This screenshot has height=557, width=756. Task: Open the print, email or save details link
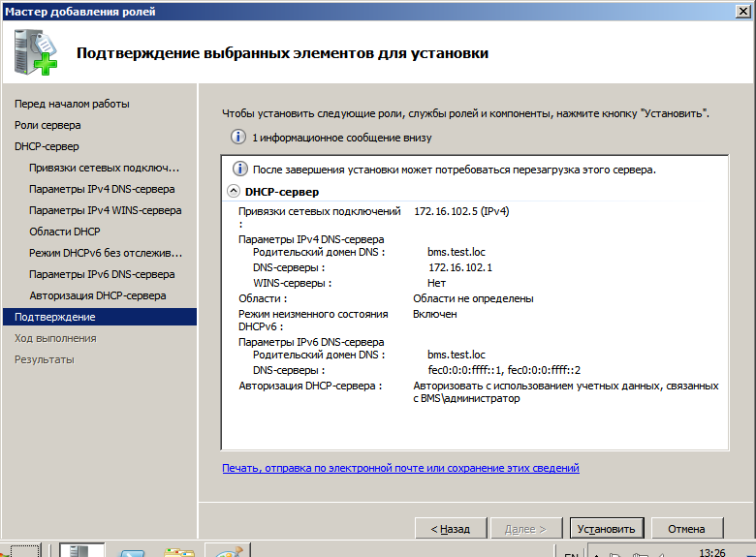click(x=400, y=468)
